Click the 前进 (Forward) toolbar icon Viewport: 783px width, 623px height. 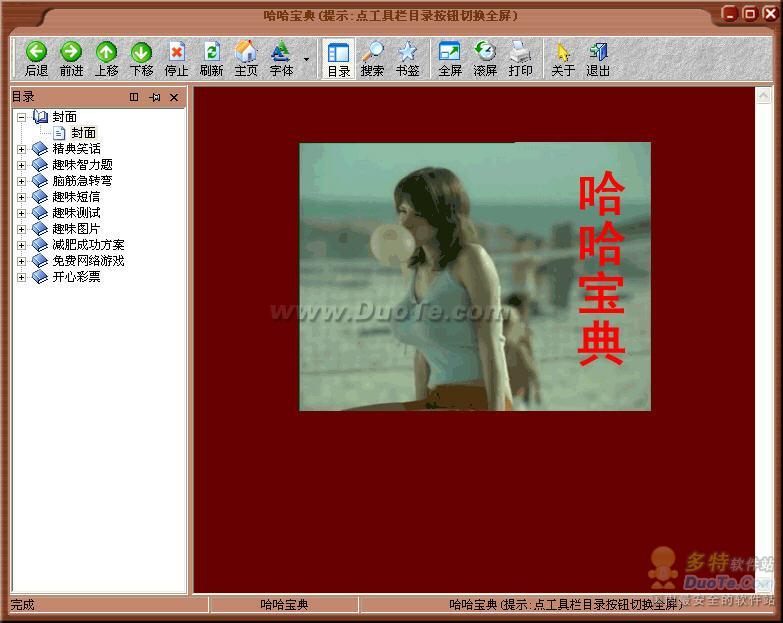[x=71, y=59]
